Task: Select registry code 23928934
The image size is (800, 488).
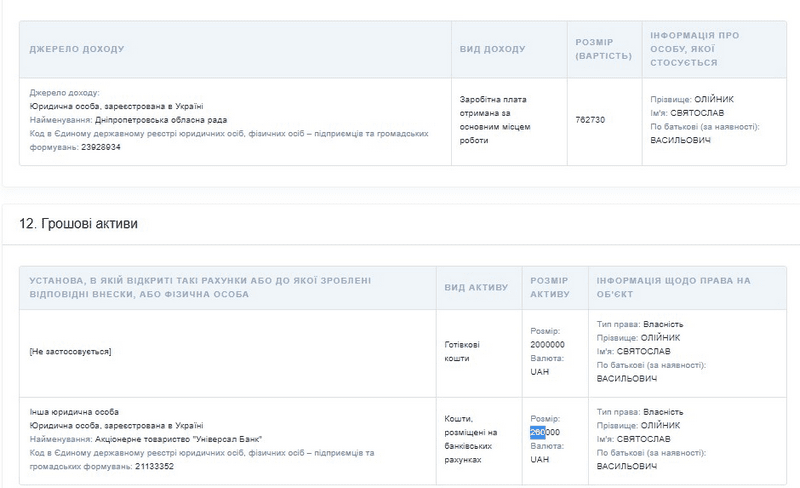Action: [101, 147]
